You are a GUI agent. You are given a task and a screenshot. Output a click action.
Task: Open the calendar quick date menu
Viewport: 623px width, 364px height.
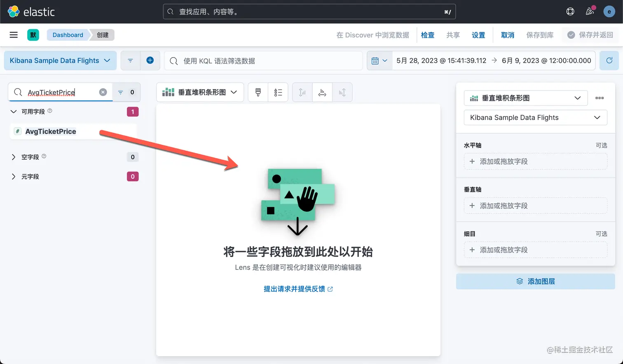pyautogui.click(x=379, y=61)
